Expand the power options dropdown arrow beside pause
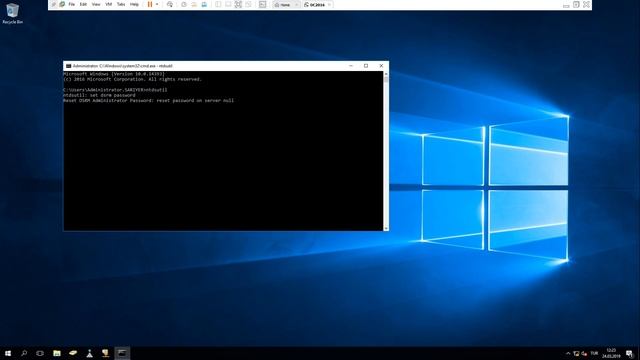Screen dimensions: 640x360 point(157,4)
